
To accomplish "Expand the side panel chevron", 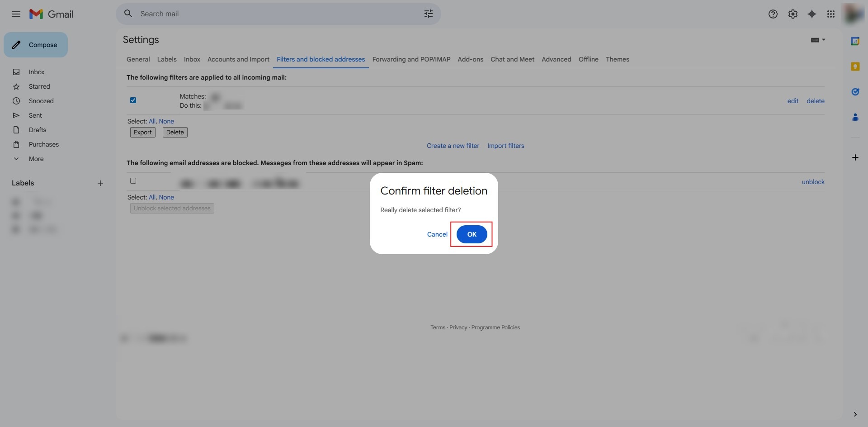I will (855, 414).
